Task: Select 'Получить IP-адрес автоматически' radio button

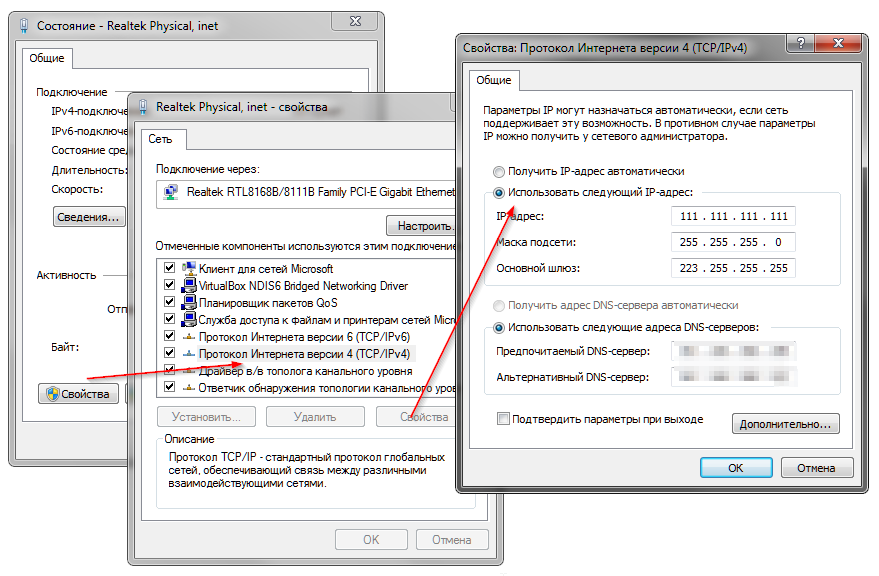Action: click(498, 172)
